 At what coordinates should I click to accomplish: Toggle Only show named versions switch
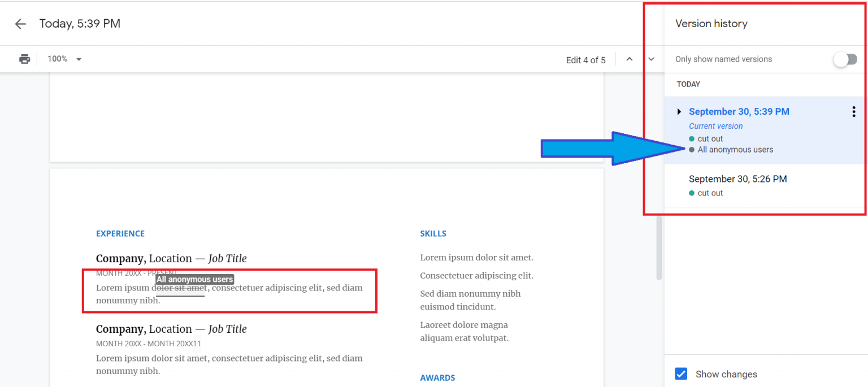click(x=845, y=59)
